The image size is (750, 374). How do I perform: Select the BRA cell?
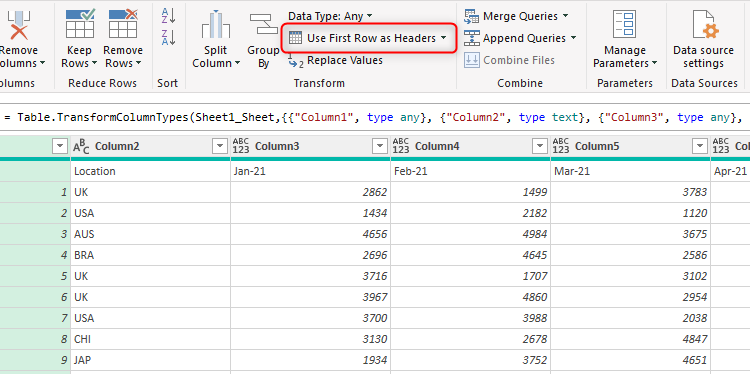150,255
